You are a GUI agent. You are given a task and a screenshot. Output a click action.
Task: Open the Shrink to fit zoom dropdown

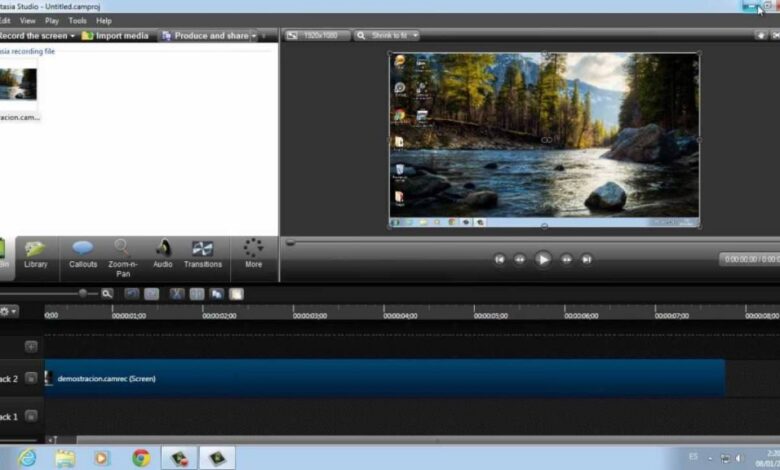387,35
